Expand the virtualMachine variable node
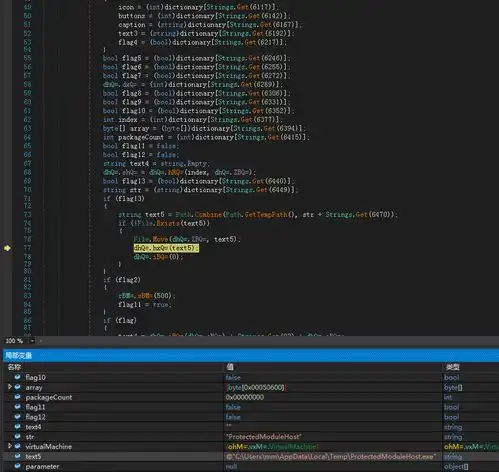This screenshot has width=499, height=472. click(10, 446)
